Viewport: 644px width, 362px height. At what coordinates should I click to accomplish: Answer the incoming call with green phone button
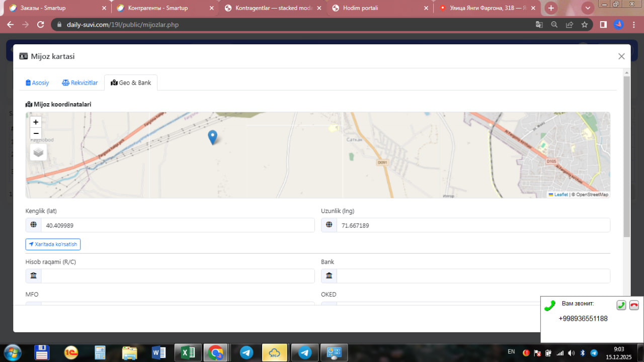(x=621, y=305)
